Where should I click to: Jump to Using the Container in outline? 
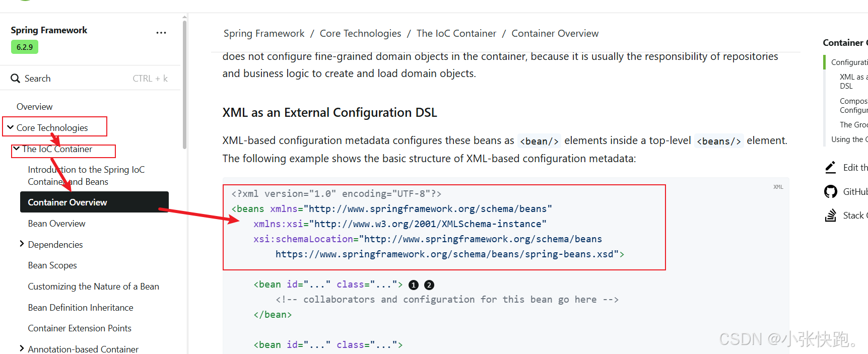[849, 139]
